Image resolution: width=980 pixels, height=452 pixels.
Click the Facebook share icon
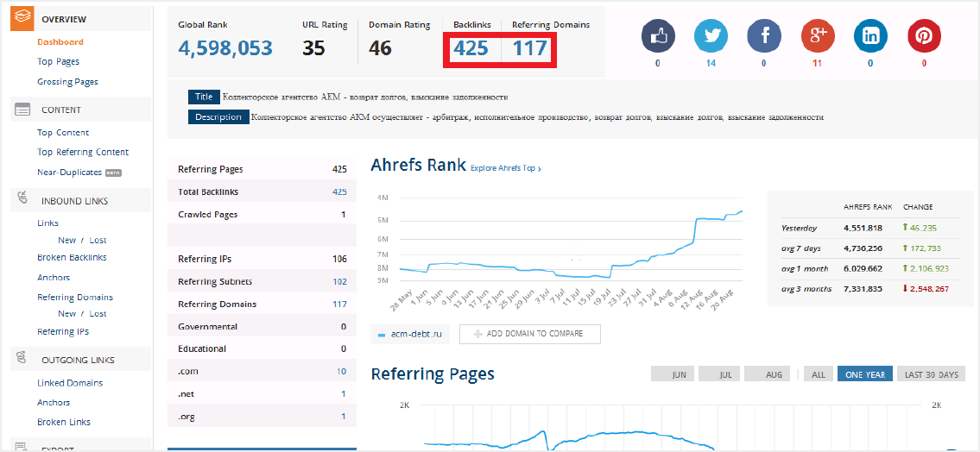[x=764, y=36]
